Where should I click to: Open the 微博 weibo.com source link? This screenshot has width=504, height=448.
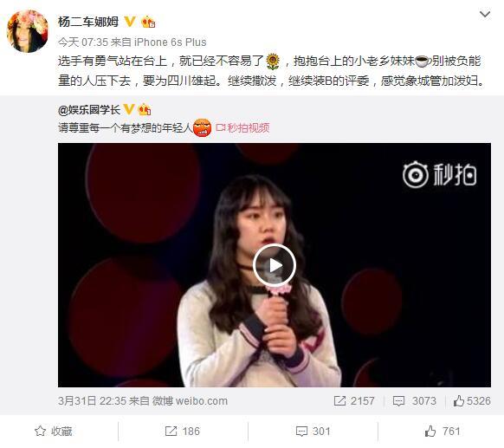[190, 400]
